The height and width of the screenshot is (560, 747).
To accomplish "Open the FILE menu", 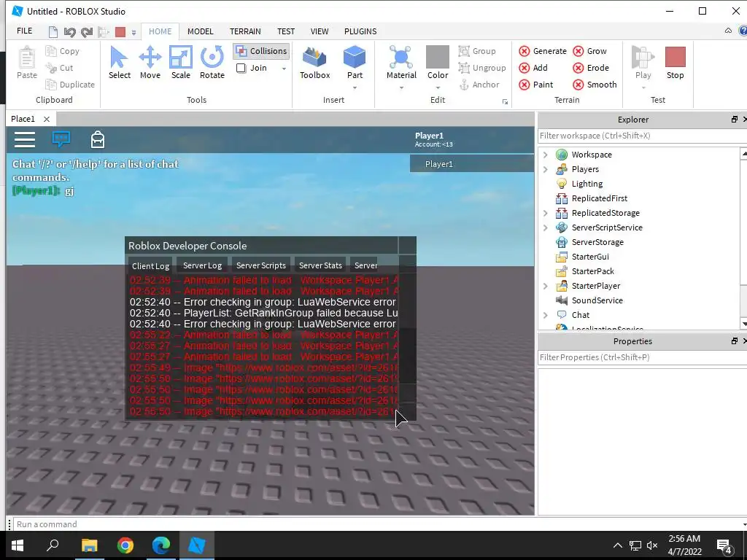I will pos(24,31).
